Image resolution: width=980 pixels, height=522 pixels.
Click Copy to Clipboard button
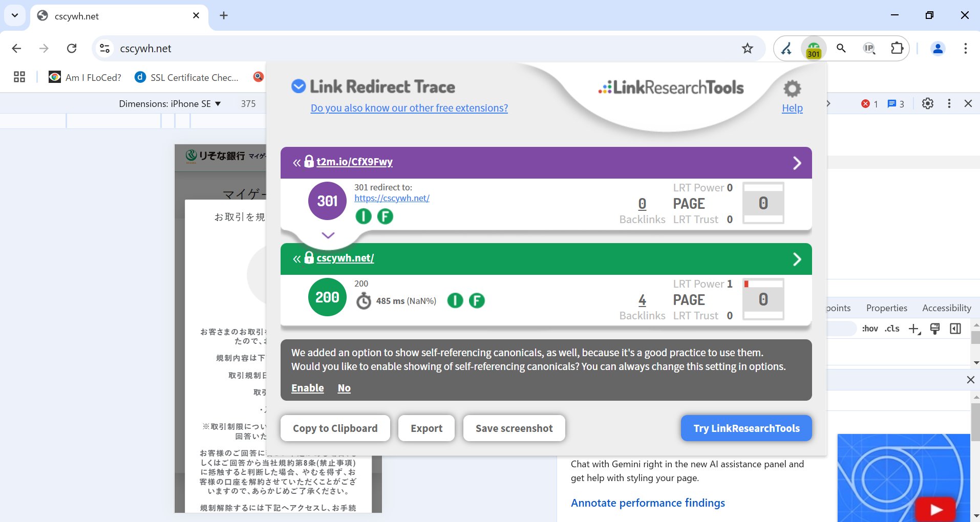pyautogui.click(x=335, y=428)
